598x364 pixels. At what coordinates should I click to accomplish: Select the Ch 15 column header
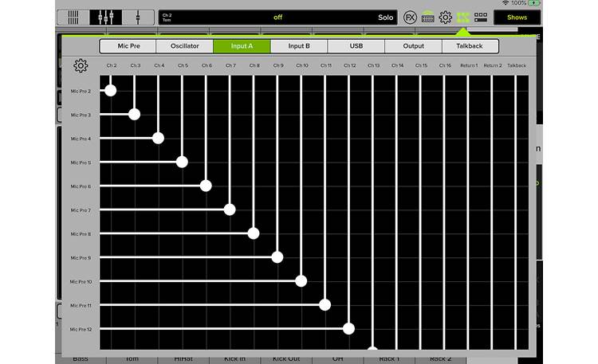[422, 65]
